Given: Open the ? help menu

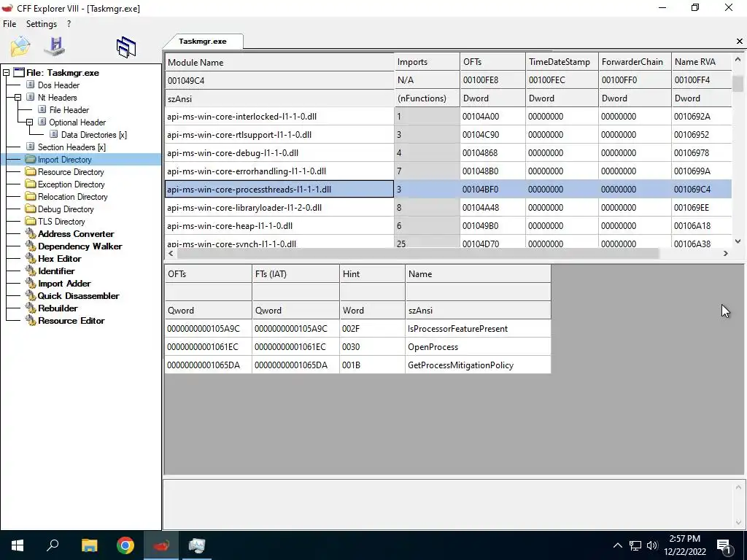Looking at the screenshot, I should point(69,24).
